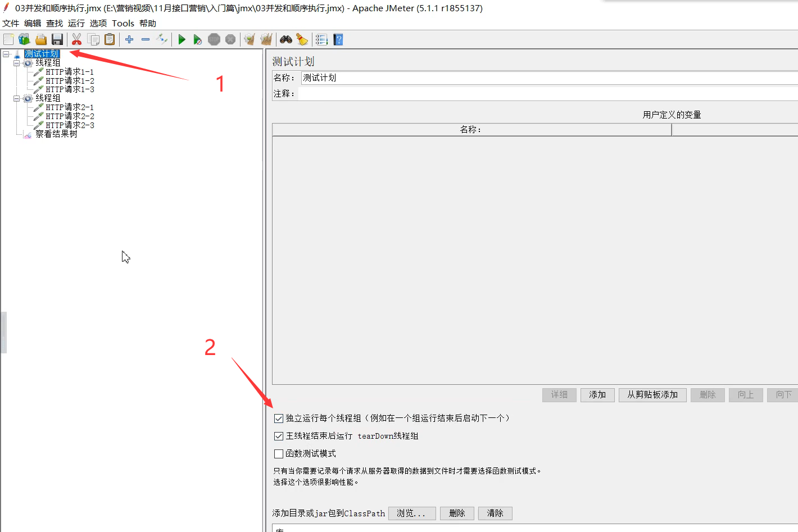The image size is (798, 532).
Task: Click the 浏览... button for ClassPath
Action: (x=411, y=513)
